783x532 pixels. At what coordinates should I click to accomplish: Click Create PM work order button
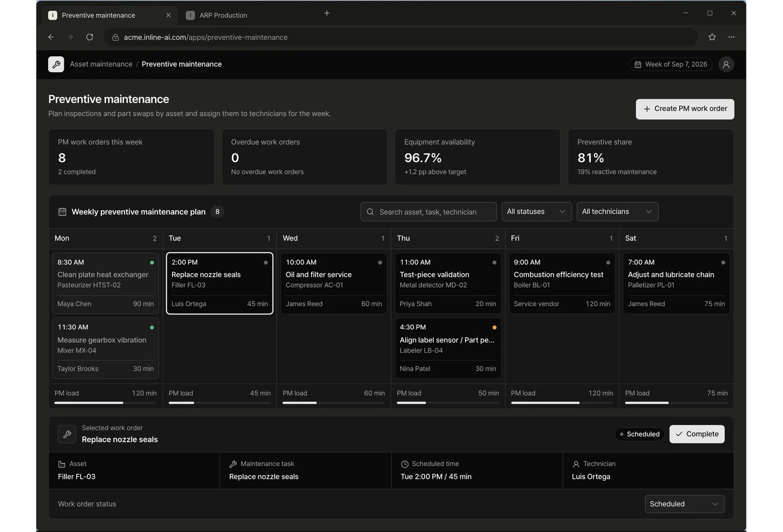pyautogui.click(x=685, y=109)
